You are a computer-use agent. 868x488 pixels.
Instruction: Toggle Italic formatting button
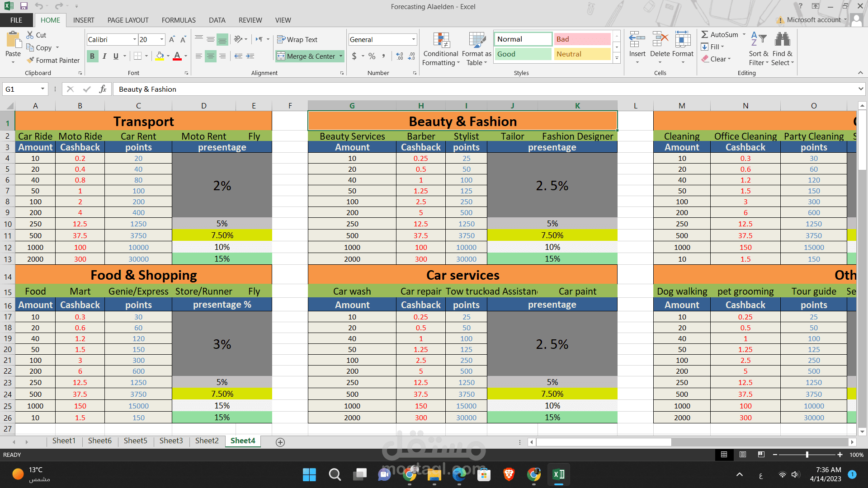click(x=104, y=56)
